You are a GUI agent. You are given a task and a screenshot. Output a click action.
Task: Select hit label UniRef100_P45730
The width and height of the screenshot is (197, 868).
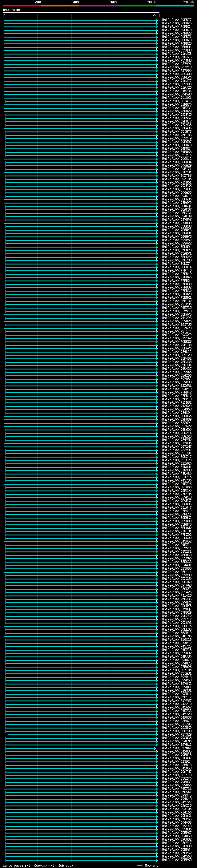(x=177, y=480)
